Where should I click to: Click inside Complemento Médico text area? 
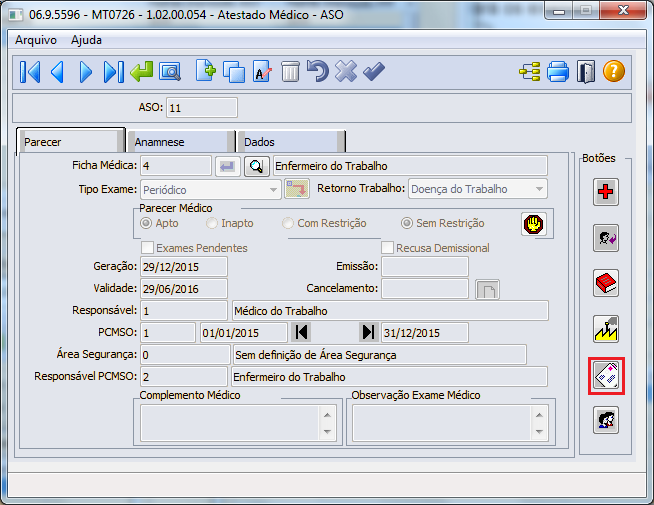[230, 424]
